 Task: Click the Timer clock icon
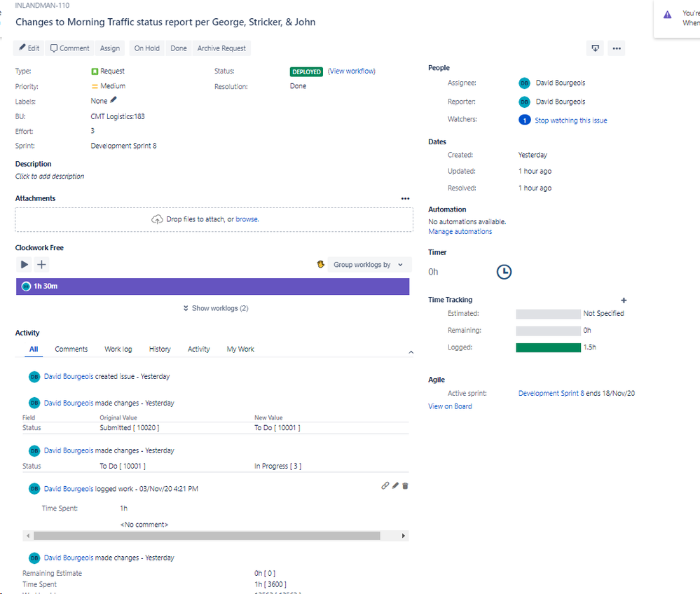tap(504, 272)
